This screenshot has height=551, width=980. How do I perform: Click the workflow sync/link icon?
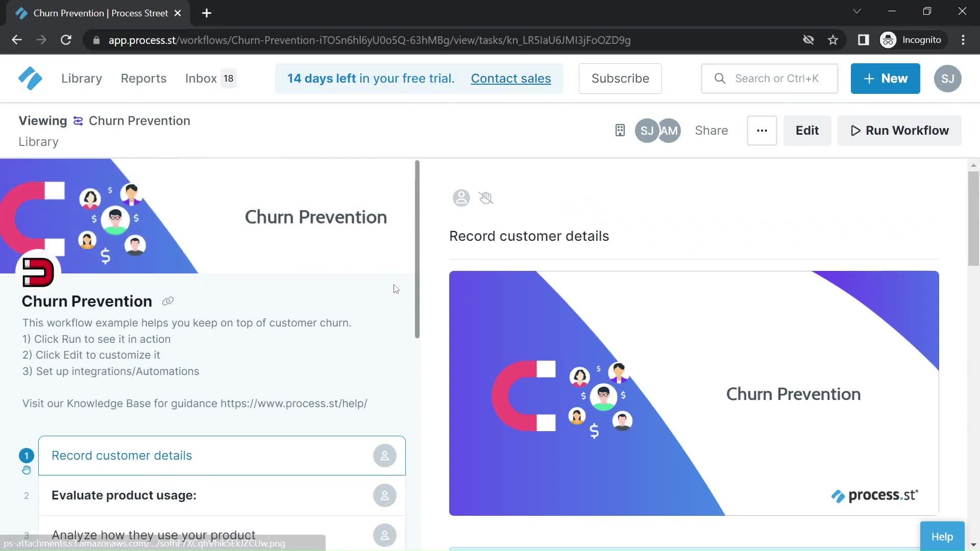click(x=78, y=120)
